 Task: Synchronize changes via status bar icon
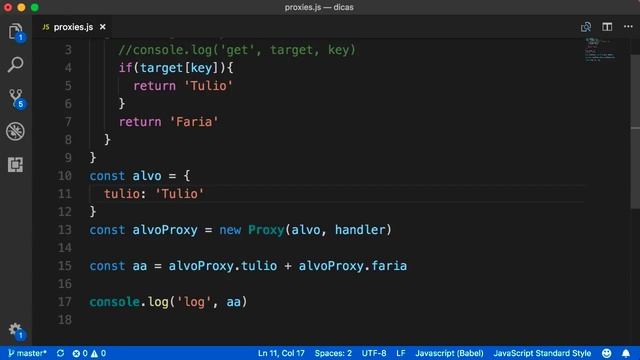point(60,353)
